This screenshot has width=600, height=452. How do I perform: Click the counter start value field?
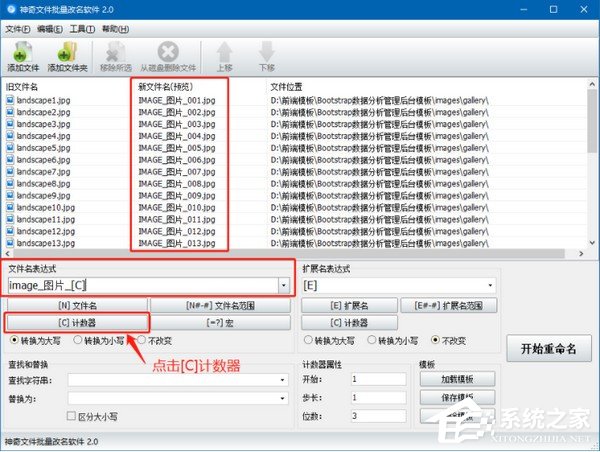(378, 379)
